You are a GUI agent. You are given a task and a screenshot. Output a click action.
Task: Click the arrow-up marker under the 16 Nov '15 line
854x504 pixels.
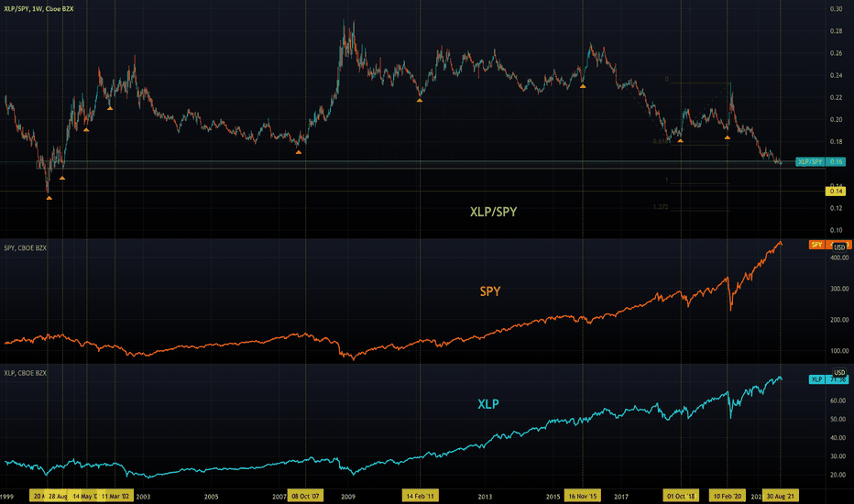(583, 86)
